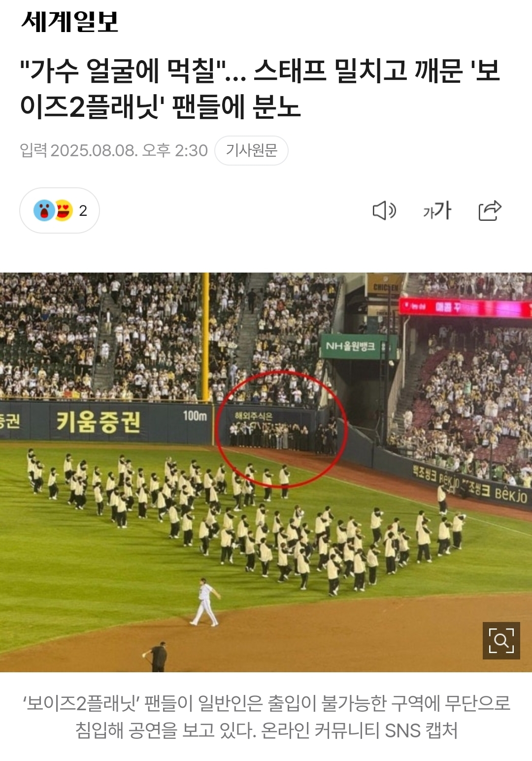Tap the player in white uniform
This screenshot has width=532, height=761.
[x=205, y=602]
